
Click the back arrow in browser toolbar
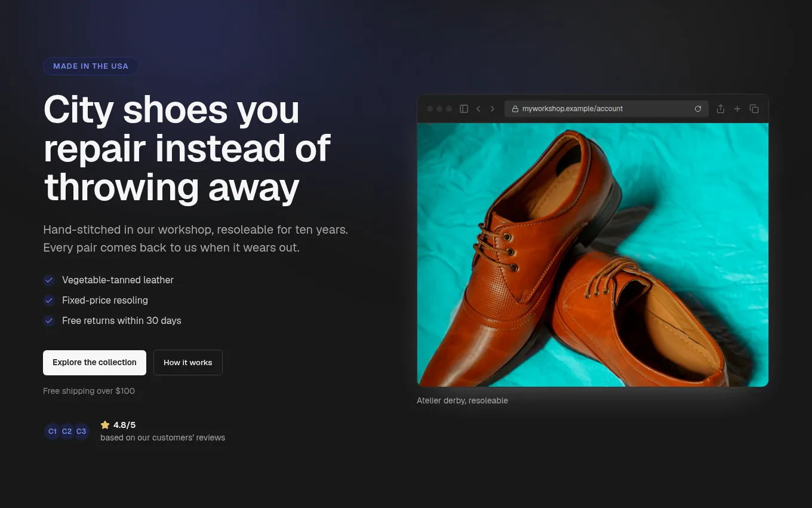pos(478,109)
